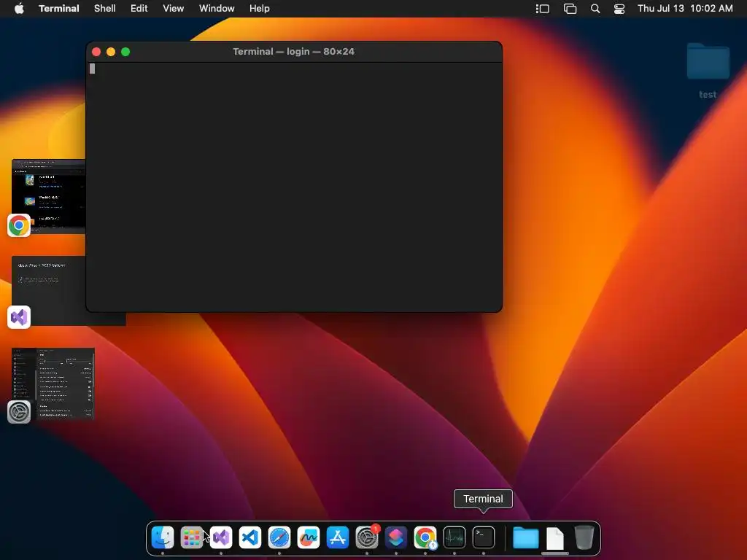This screenshot has height=560, width=747.
Task: Open Finder from the Dock
Action: point(163,537)
